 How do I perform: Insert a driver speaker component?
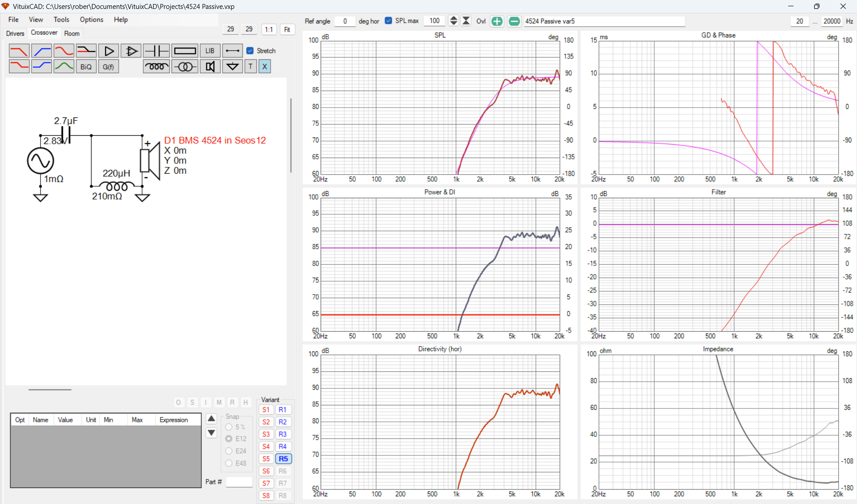[x=210, y=67]
